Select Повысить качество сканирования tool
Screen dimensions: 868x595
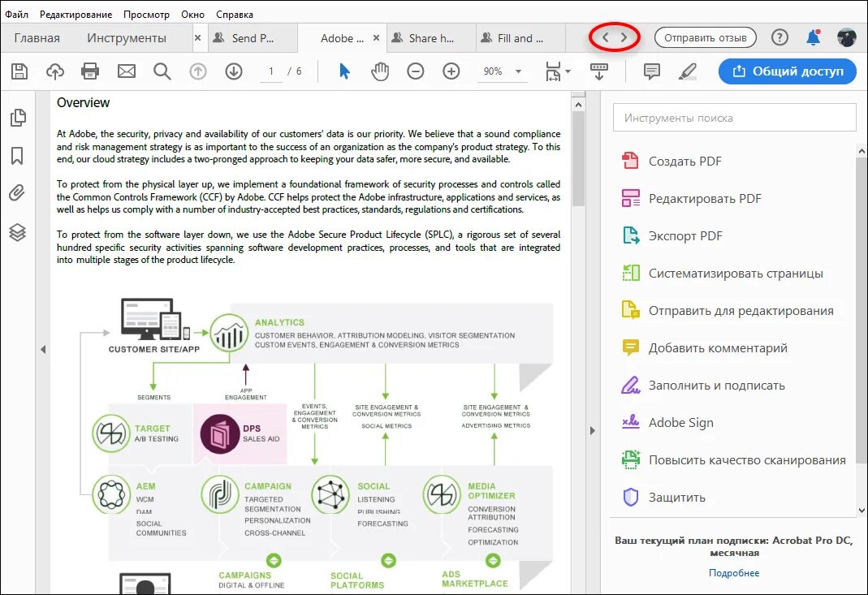click(x=733, y=460)
